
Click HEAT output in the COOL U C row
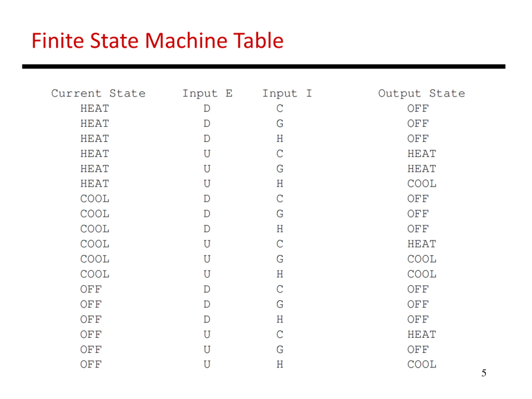pos(422,244)
